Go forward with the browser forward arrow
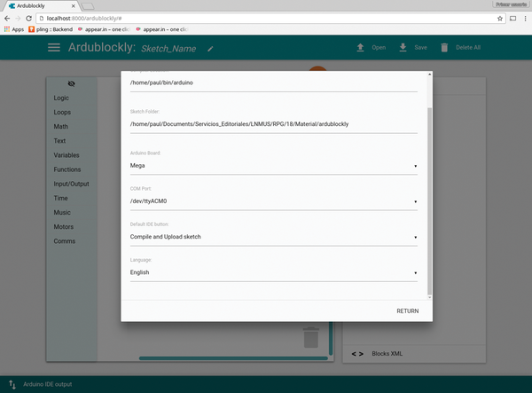 point(18,19)
